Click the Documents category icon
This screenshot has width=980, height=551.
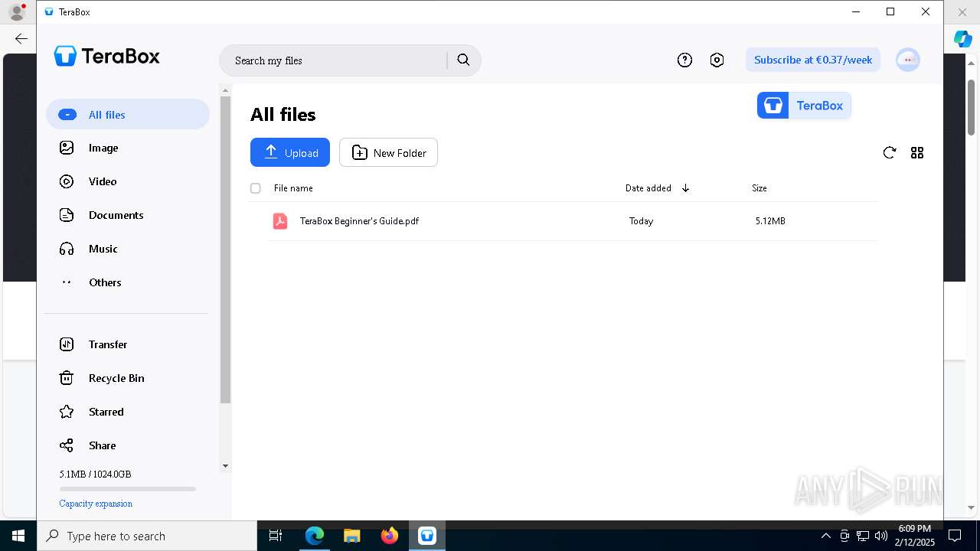pos(67,215)
